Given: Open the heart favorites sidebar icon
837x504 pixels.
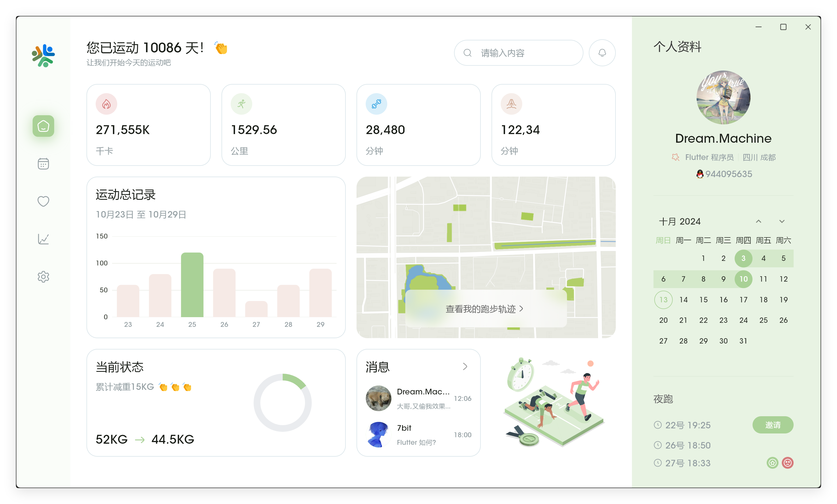Looking at the screenshot, I should [x=43, y=201].
